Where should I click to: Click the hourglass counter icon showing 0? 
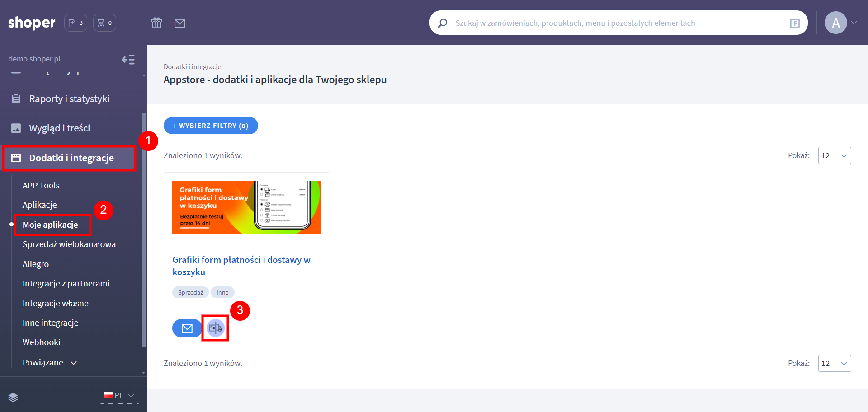click(104, 23)
